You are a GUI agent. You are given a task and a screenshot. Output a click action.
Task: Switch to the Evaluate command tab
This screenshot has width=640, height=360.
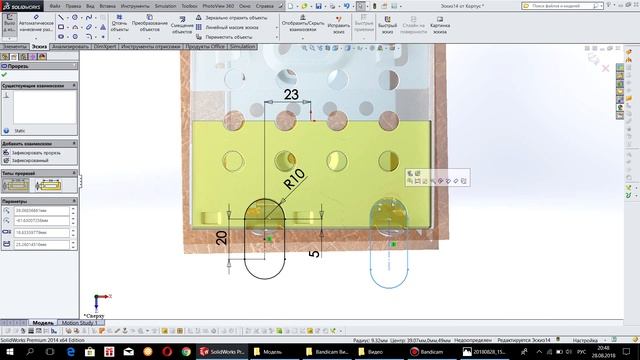point(70,47)
